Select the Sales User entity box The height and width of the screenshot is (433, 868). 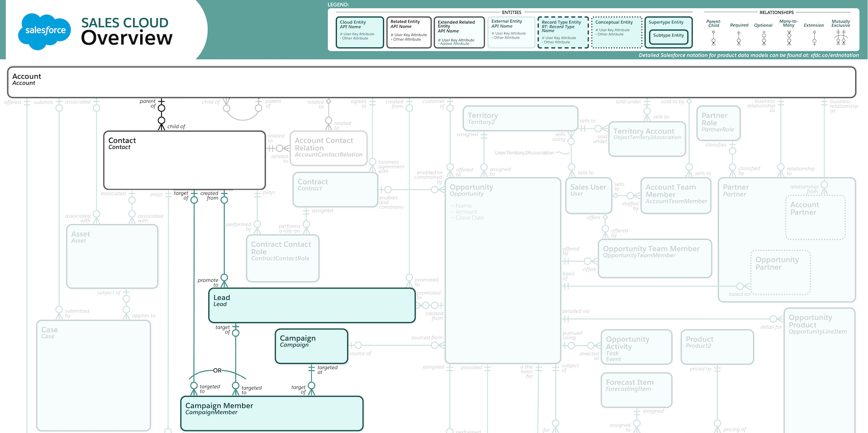pos(589,195)
